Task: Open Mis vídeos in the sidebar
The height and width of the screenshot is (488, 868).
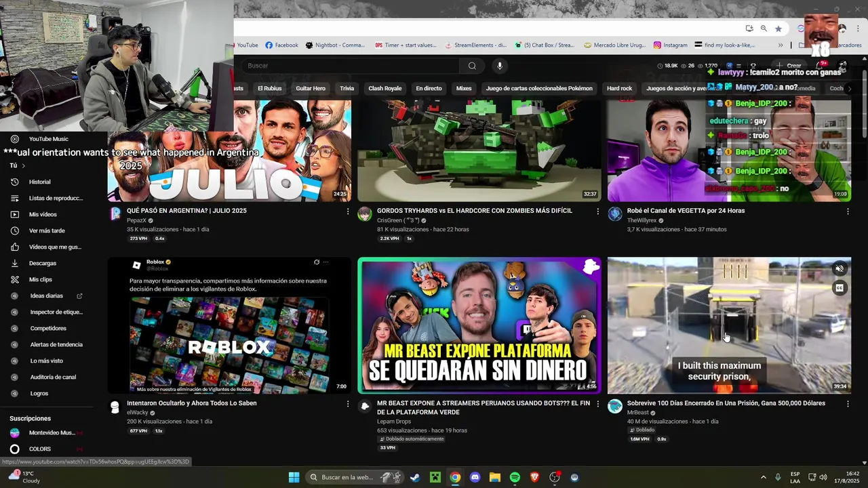Action: pos(43,214)
